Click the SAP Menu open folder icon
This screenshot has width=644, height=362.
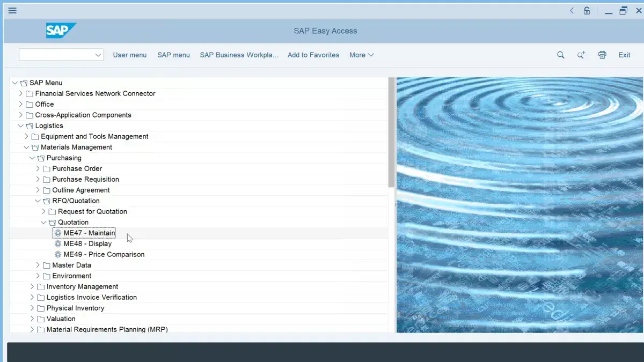(24, 83)
